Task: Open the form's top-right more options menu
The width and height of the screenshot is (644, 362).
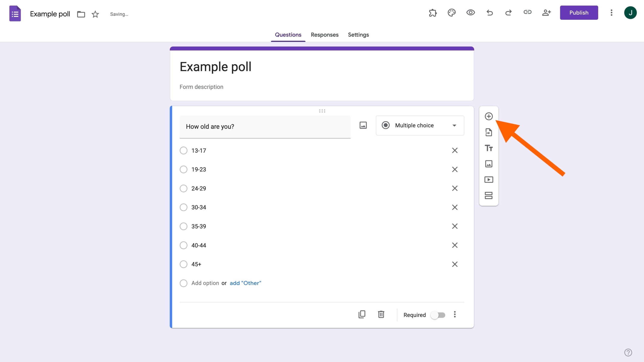Action: click(x=612, y=13)
